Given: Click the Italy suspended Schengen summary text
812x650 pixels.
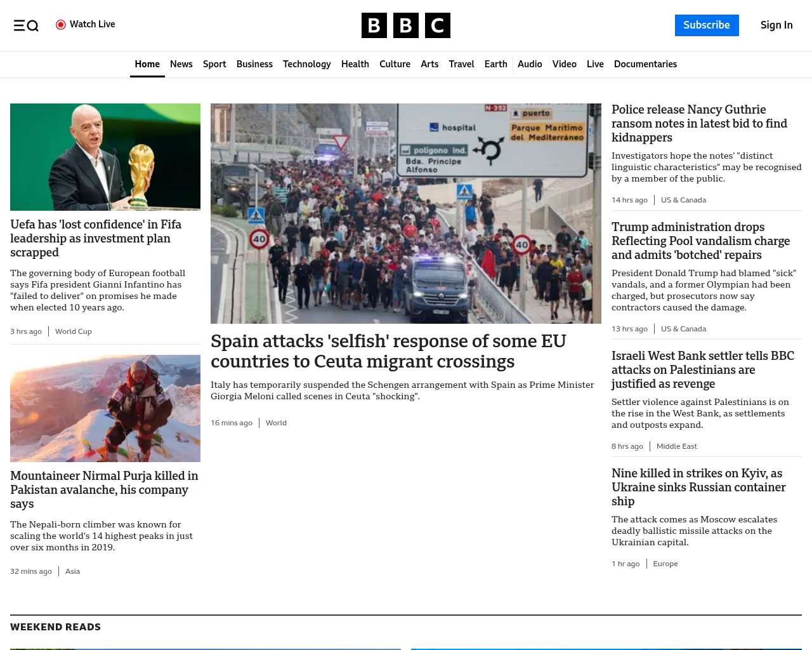Looking at the screenshot, I should 402,390.
